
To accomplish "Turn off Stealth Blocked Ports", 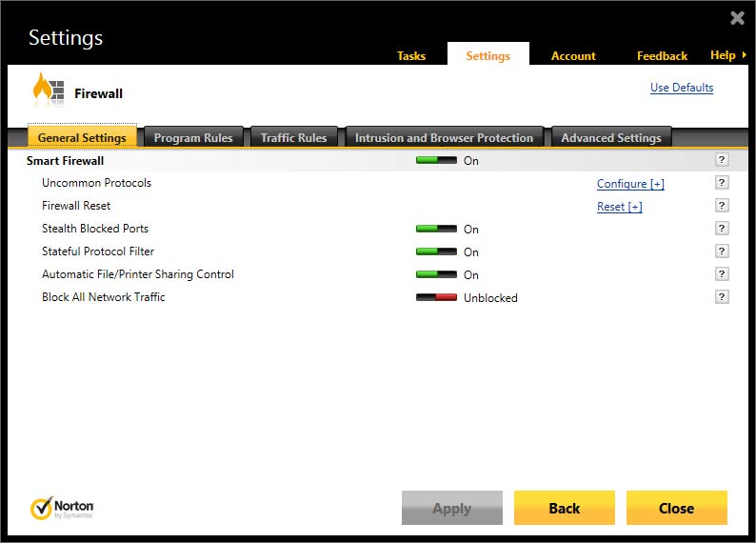I will 436,229.
